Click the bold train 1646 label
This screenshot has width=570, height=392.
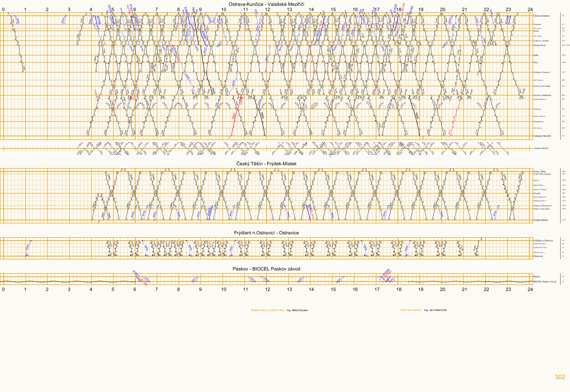point(417,115)
